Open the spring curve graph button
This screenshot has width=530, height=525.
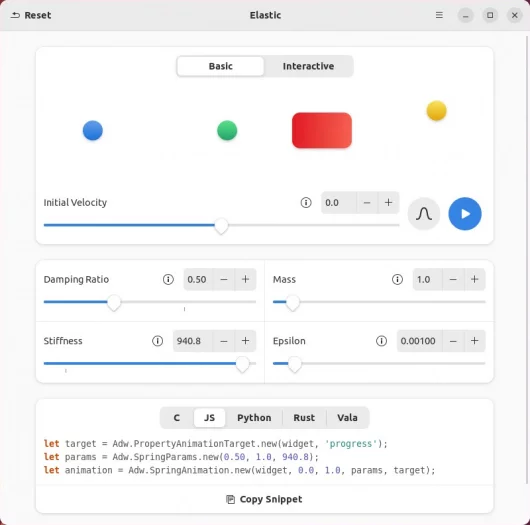[x=424, y=214]
